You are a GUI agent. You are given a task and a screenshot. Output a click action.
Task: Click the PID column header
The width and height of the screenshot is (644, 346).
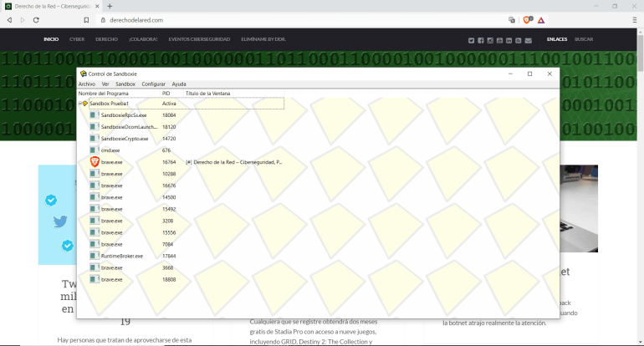[166, 94]
